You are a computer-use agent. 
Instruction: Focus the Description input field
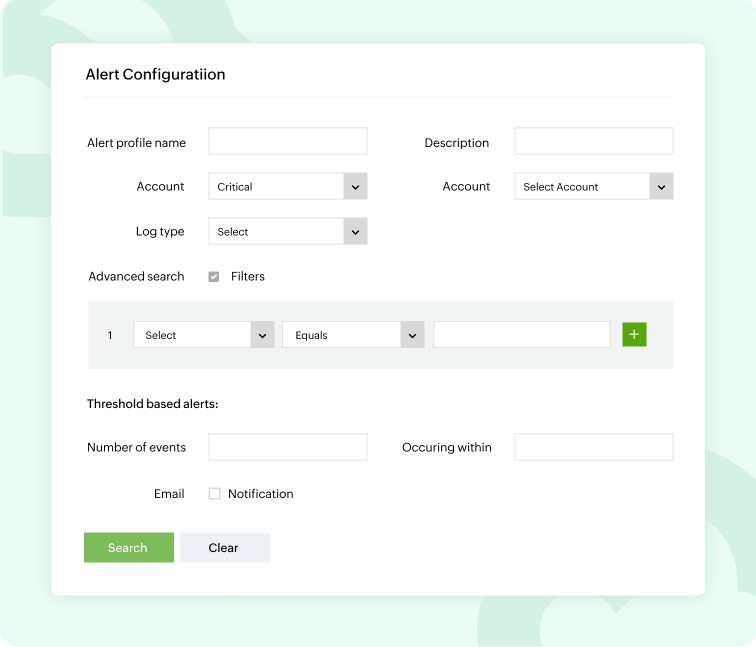pyautogui.click(x=594, y=141)
